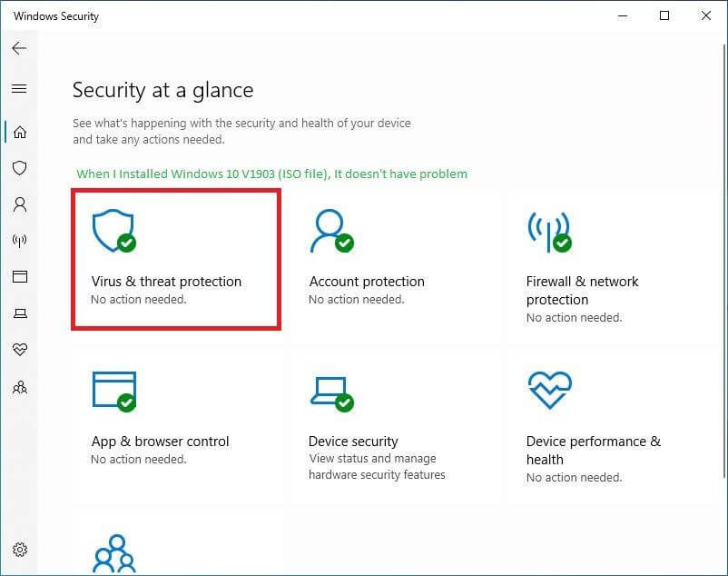Open the sidebar Device performance heart icon

(x=19, y=349)
